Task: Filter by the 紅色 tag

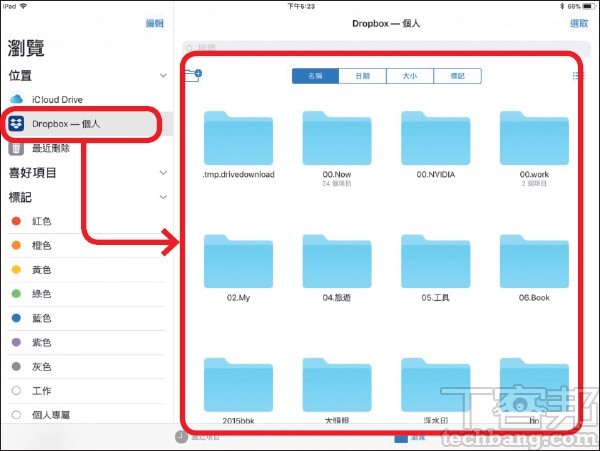Action: (x=86, y=221)
